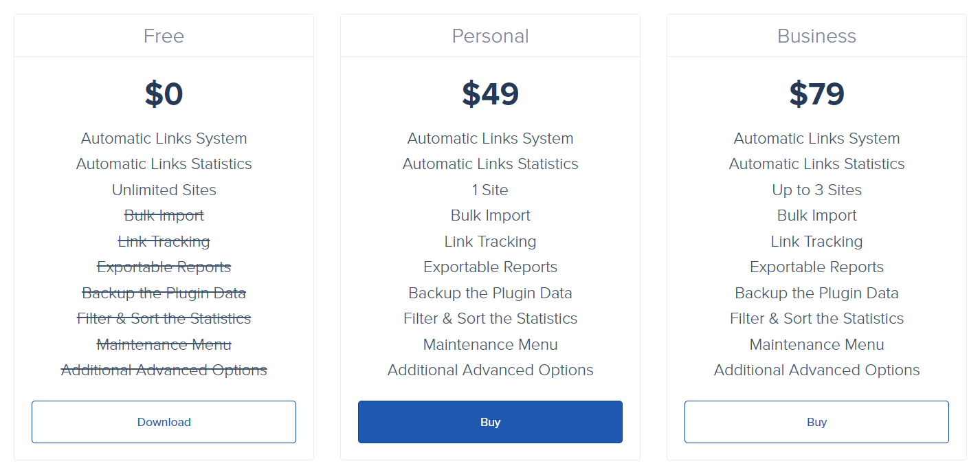Click Automatic Links Statistics under Personal

(x=490, y=164)
